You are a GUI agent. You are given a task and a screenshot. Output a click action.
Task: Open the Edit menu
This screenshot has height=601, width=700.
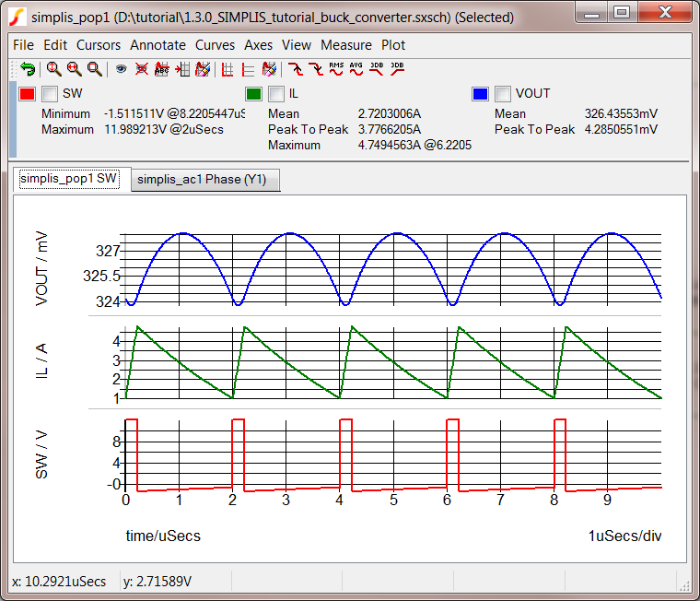point(55,45)
